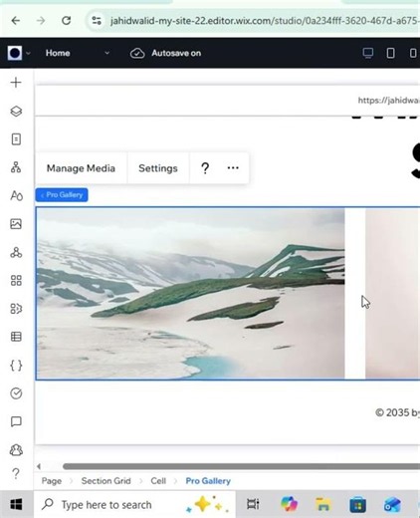
Task: Open Copilot from the taskbar
Action: coord(289,504)
